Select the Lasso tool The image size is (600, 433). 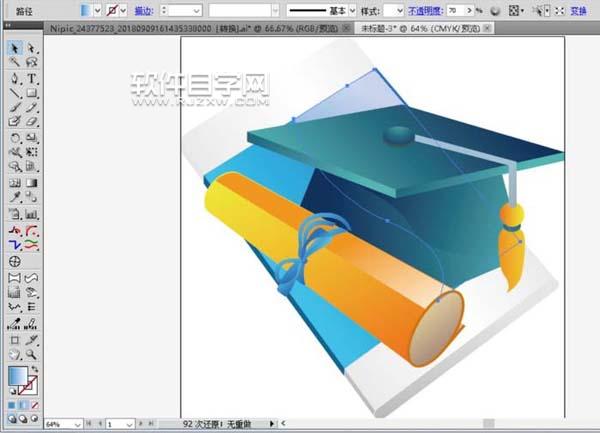pyautogui.click(x=32, y=62)
